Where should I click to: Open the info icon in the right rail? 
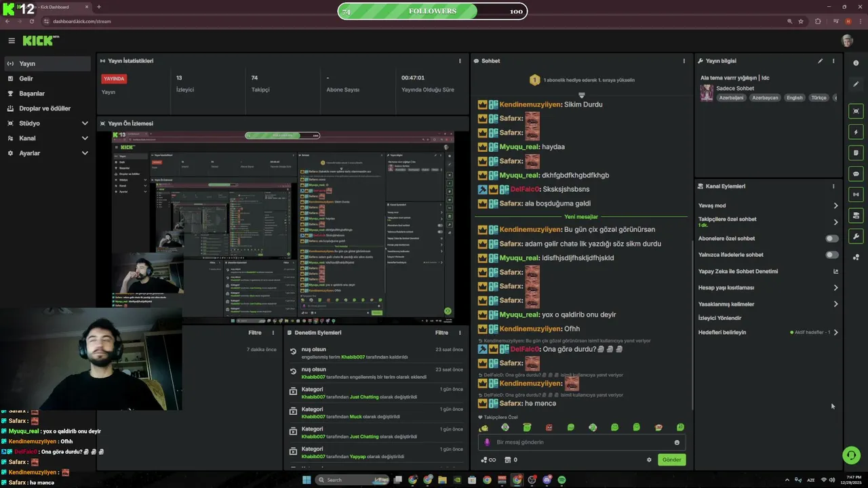click(856, 63)
